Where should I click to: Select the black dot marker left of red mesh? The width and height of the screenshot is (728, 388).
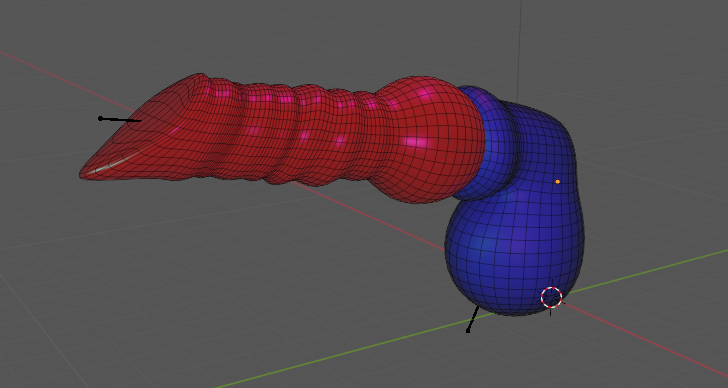[x=100, y=118]
